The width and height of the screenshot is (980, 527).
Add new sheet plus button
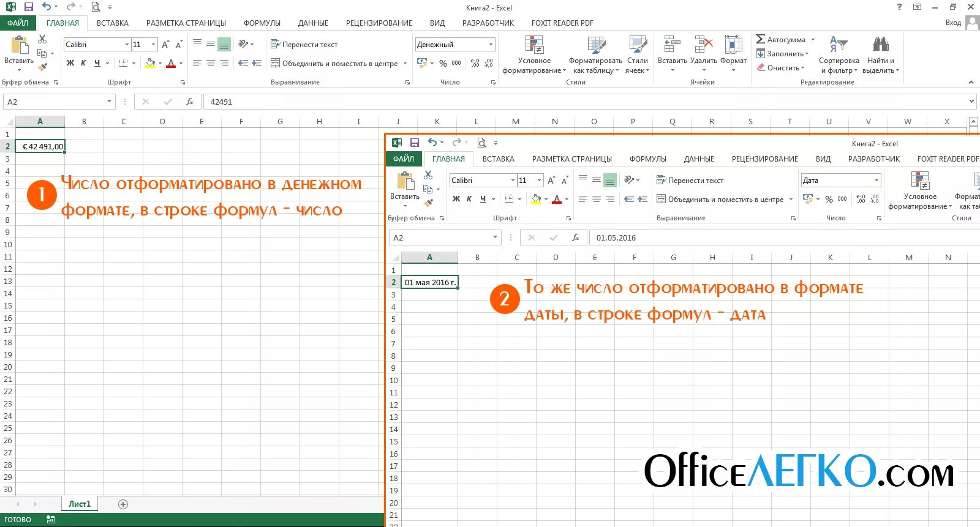[x=123, y=504]
